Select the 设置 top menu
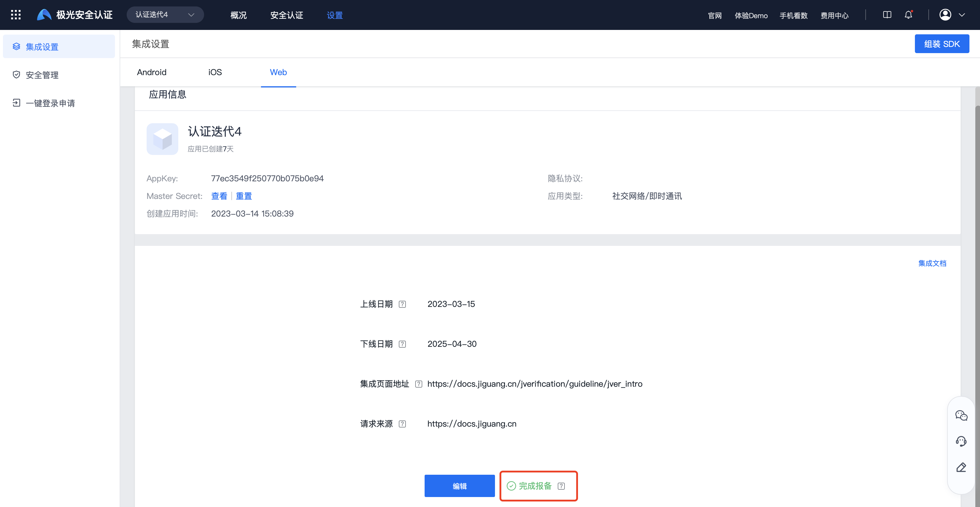This screenshot has height=507, width=980. click(x=335, y=15)
